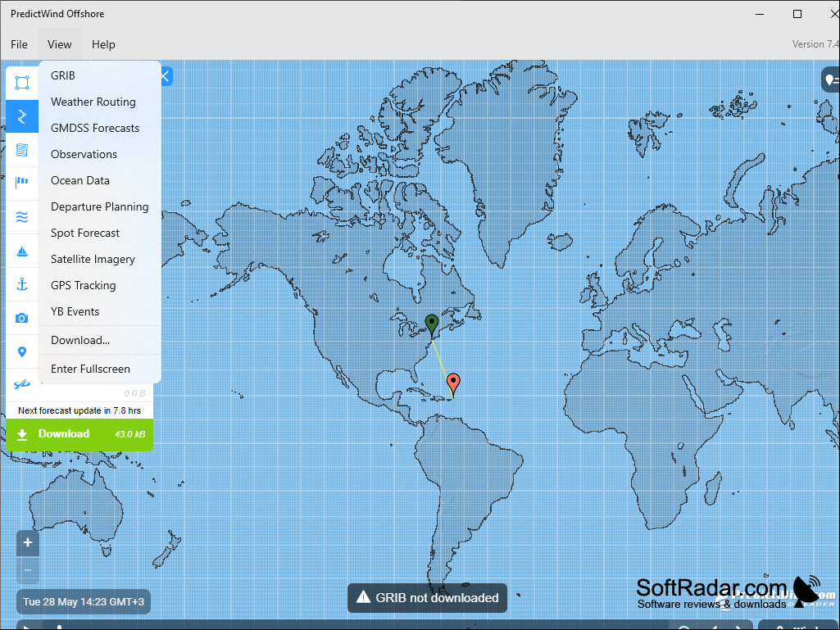Screen dimensions: 840x630
Task: Open the Observations flag icon in sidebar
Action: pos(22,184)
